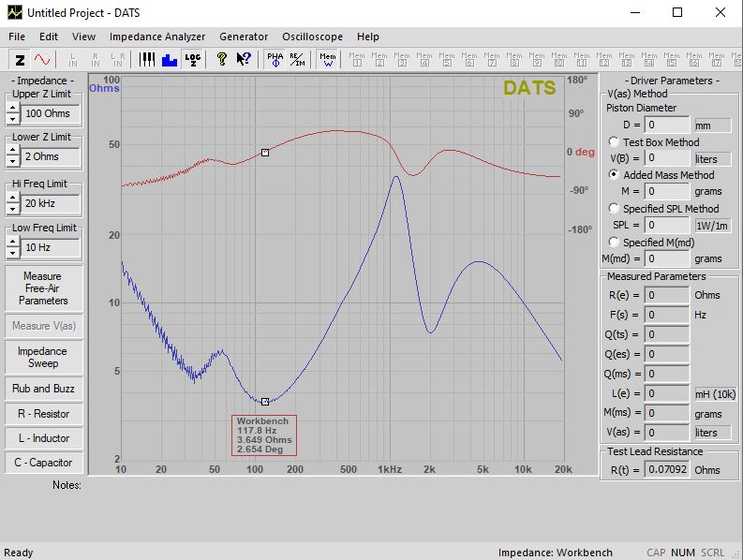Screen dimensions: 743x560
Task: Toggle the RE/IM display icon
Action: point(298,60)
